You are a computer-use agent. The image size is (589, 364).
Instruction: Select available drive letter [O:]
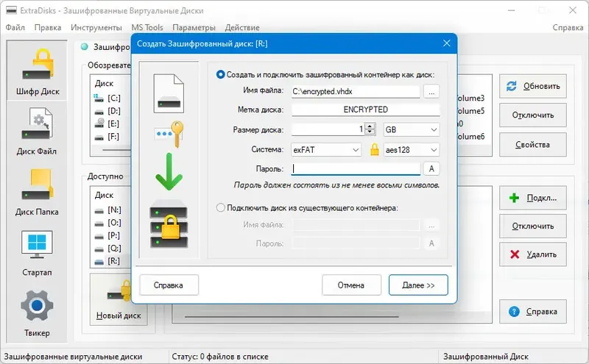[109, 223]
